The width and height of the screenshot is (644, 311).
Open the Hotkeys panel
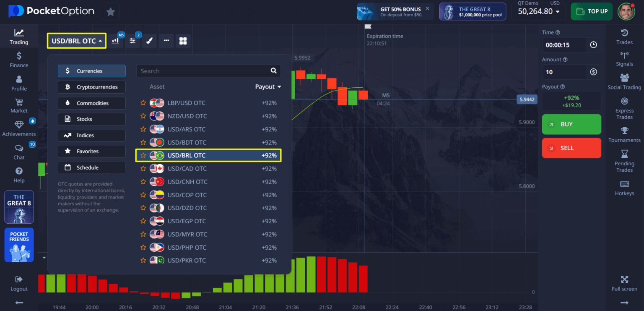tap(624, 188)
